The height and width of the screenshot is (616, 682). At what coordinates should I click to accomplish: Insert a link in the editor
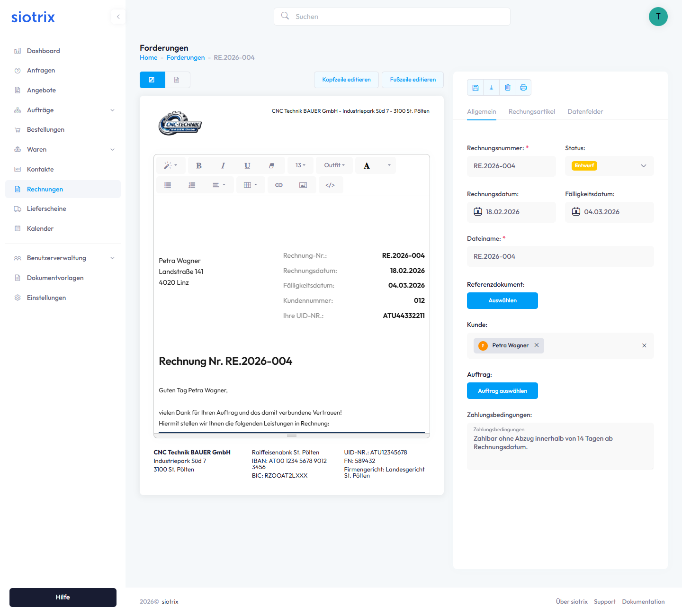pyautogui.click(x=279, y=185)
